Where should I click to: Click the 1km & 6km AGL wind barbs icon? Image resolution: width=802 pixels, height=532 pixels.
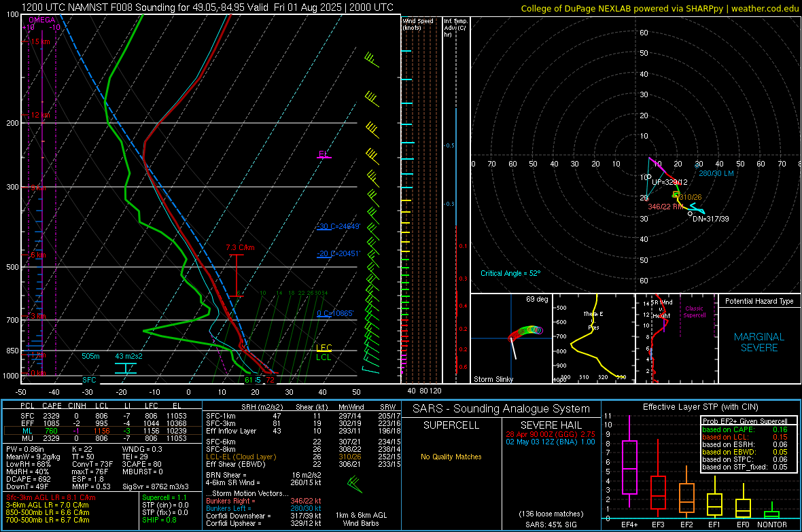point(355,484)
